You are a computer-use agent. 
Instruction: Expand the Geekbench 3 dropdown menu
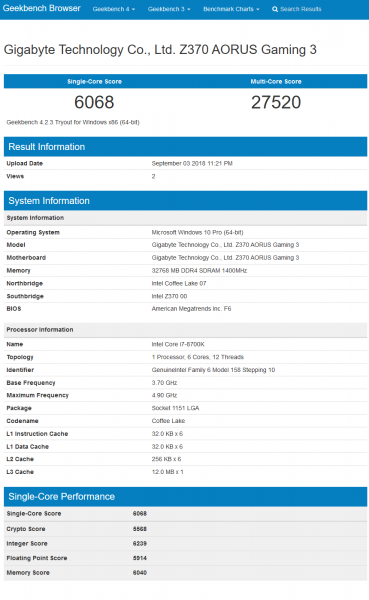pyautogui.click(x=169, y=9)
